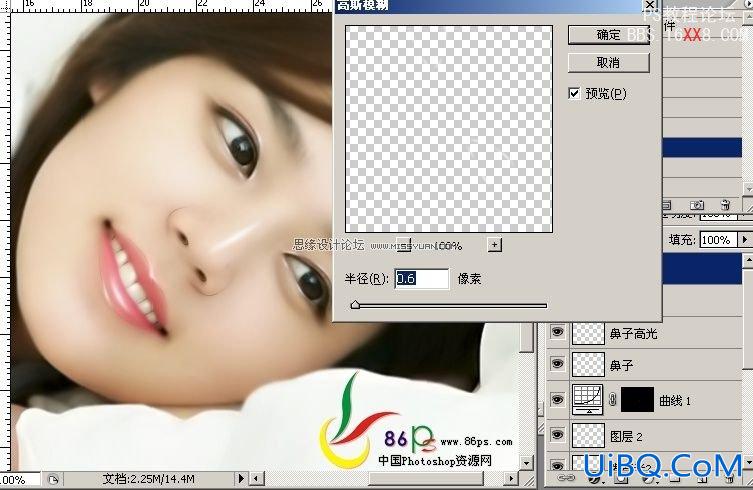This screenshot has height=490, width=753.
Task: Click the 曲线 1 curves adjustment icon
Action: [588, 399]
